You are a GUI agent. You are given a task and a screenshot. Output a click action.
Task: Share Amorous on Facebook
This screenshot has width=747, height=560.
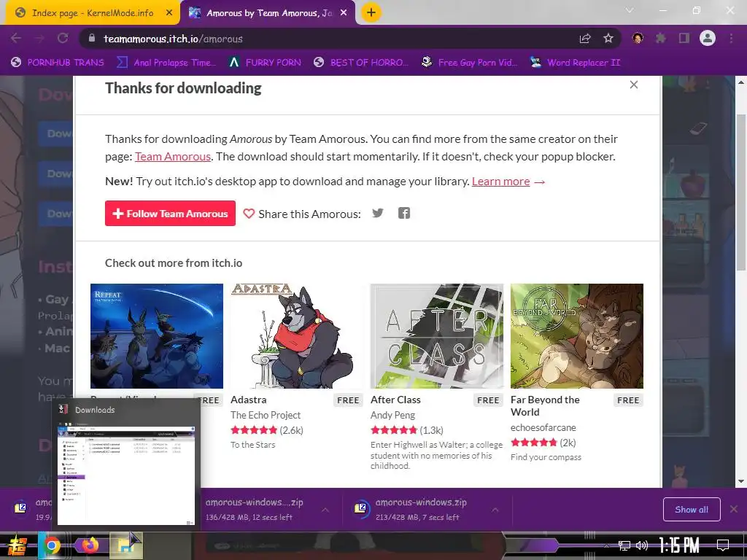coord(404,213)
